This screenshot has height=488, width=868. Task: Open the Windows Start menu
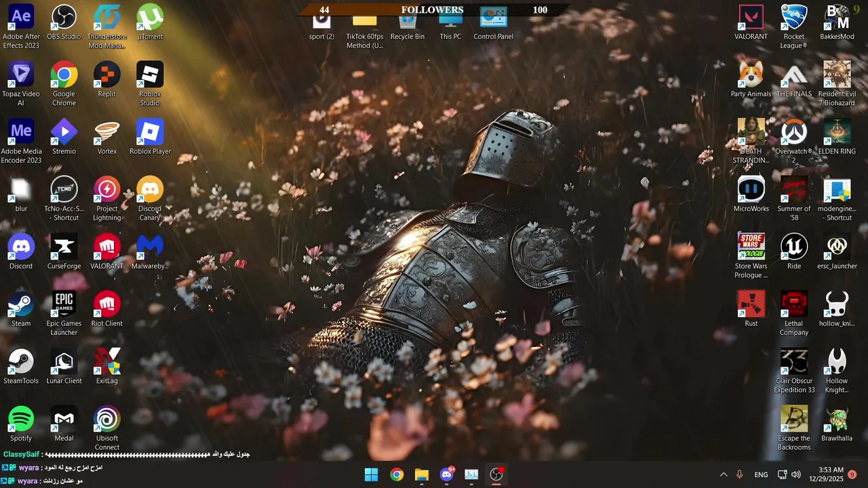[372, 474]
